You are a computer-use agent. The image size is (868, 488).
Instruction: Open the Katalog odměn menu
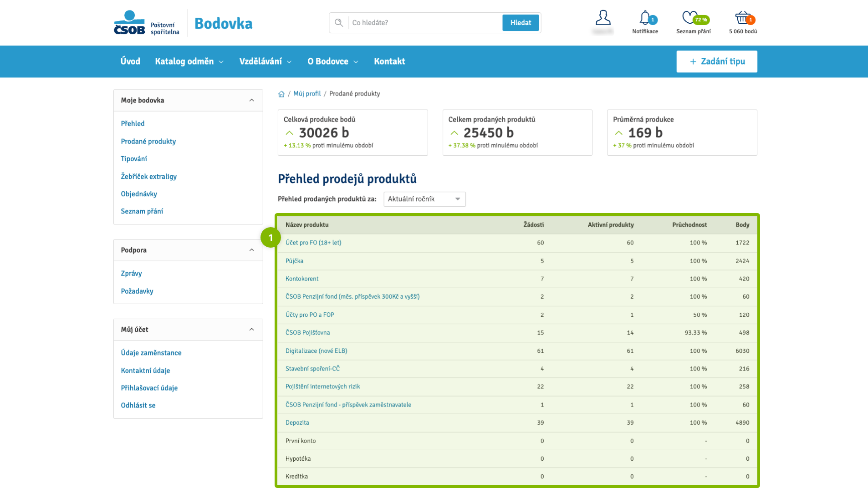pos(189,61)
